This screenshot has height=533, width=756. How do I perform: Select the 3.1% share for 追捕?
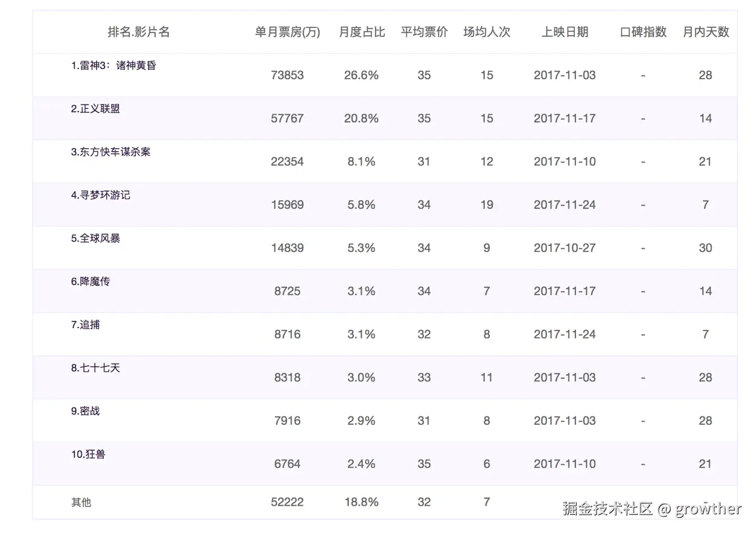click(362, 334)
